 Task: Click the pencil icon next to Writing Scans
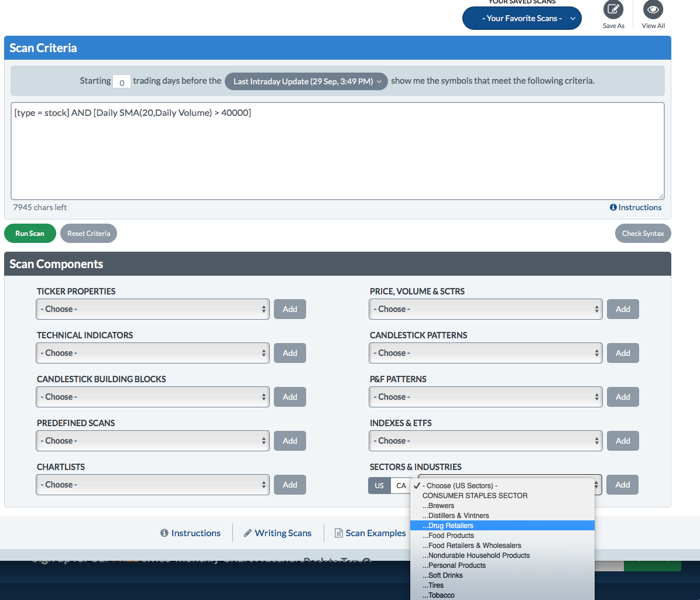(248, 533)
